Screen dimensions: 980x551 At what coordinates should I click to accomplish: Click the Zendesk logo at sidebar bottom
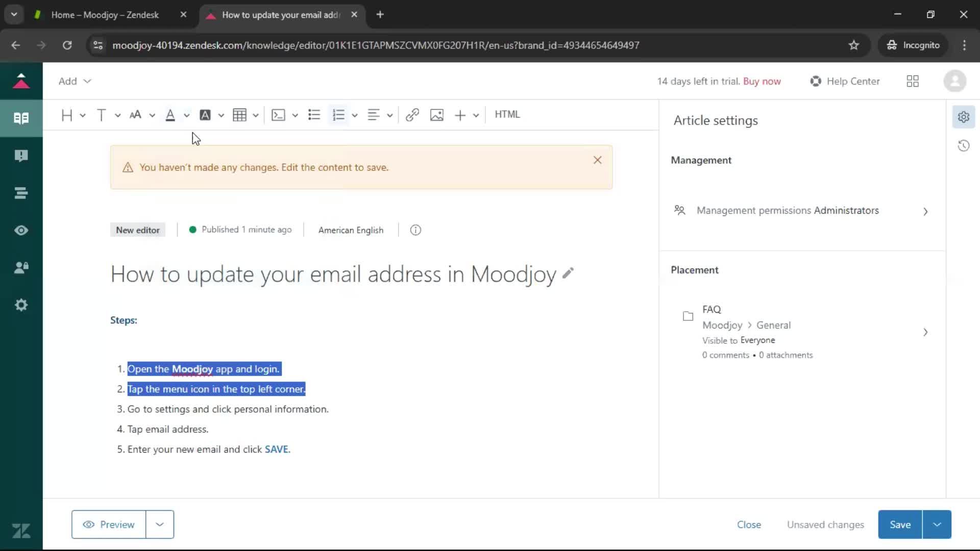point(21,531)
